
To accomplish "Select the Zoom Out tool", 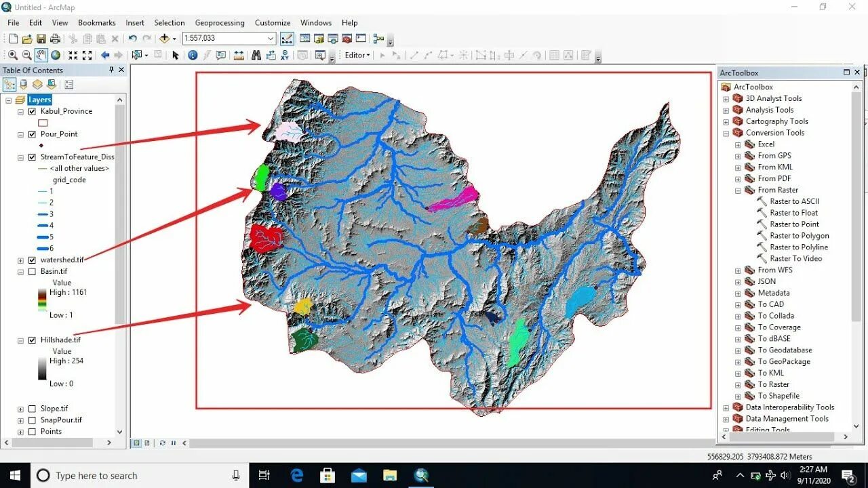I will pos(26,56).
